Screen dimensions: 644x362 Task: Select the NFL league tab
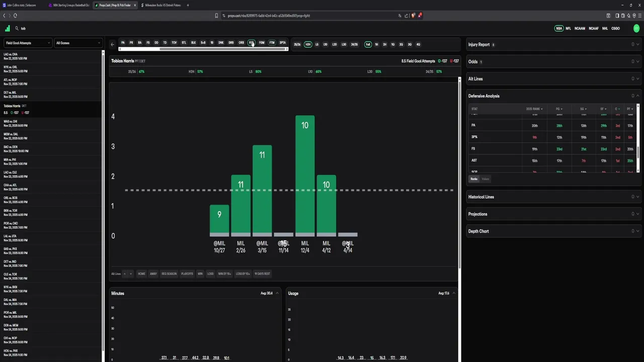569,29
